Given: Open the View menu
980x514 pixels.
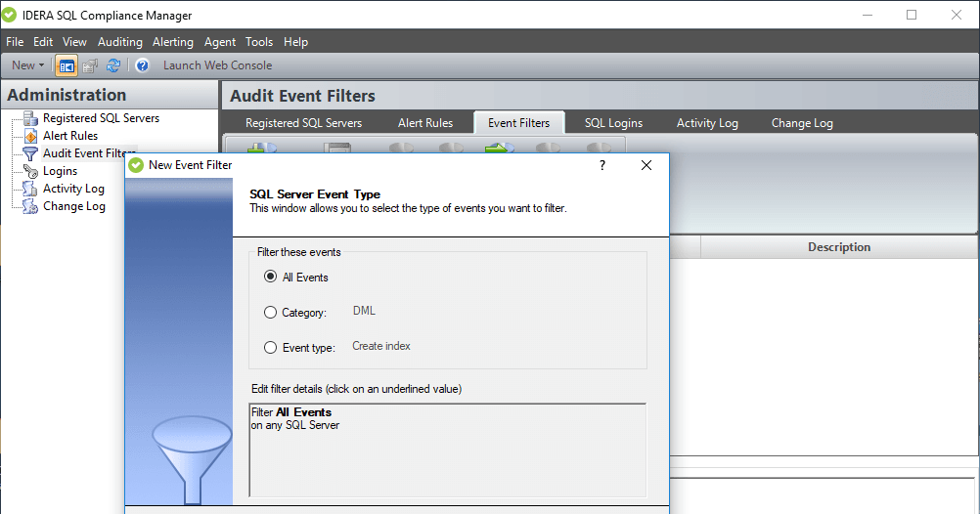Looking at the screenshot, I should click(74, 42).
